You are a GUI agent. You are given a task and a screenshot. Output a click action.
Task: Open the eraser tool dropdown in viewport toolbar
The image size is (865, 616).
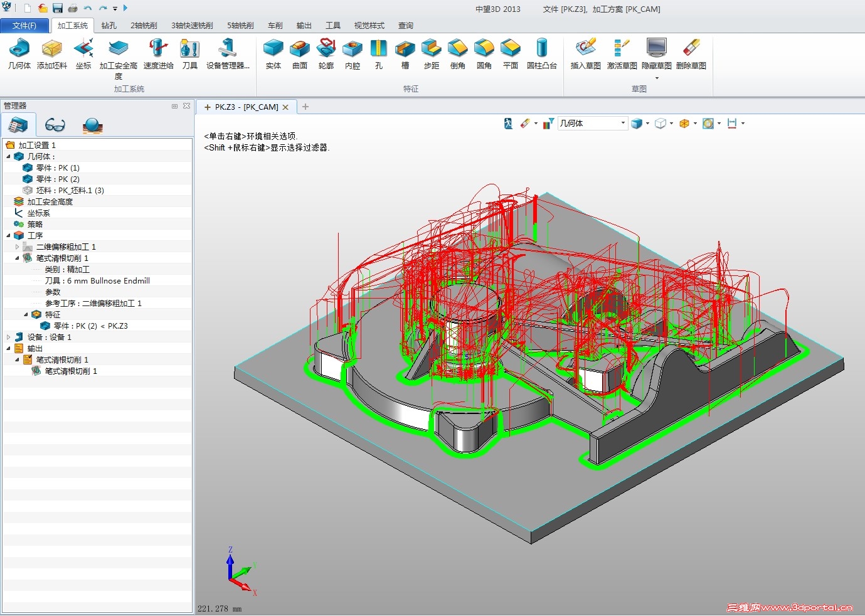(536, 124)
